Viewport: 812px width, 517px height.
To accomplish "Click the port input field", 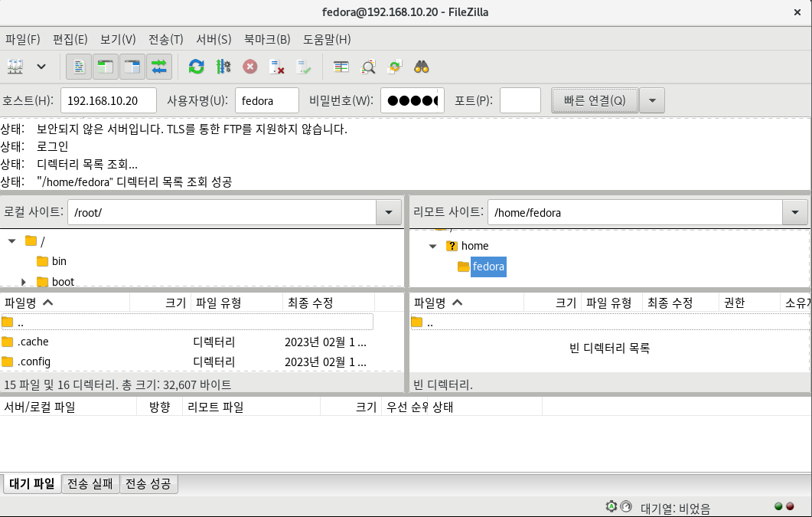I will 520,100.
